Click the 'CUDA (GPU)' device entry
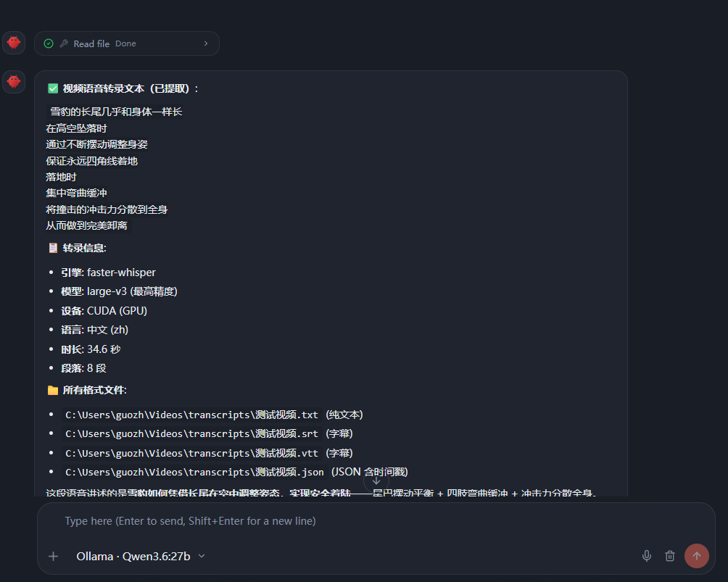728x582 pixels. point(117,311)
